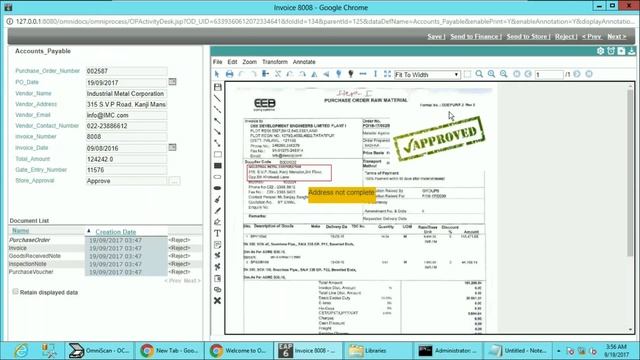Select the highlighter brush tool
Image resolution: width=640 pixels, height=360 pixels.
click(x=218, y=199)
